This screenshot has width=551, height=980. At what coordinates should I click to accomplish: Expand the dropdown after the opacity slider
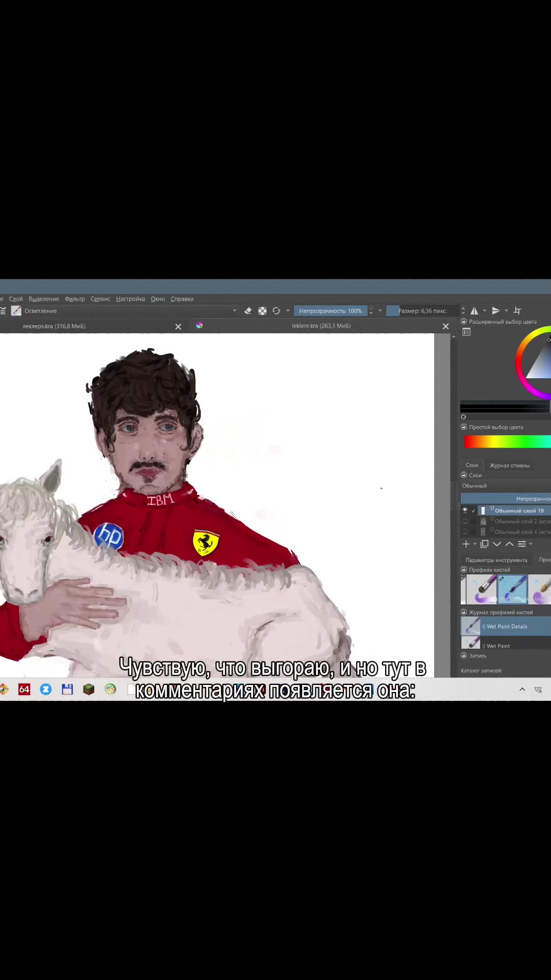click(380, 311)
